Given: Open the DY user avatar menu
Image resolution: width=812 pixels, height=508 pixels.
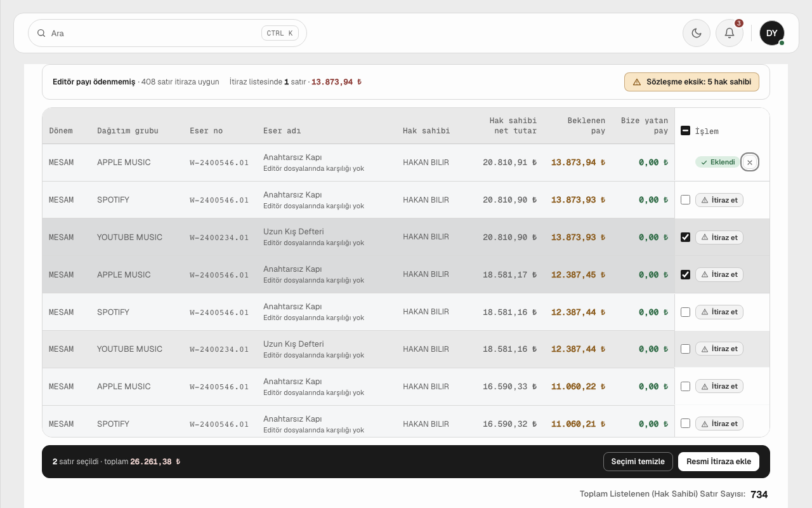Looking at the screenshot, I should pyautogui.click(x=772, y=33).
